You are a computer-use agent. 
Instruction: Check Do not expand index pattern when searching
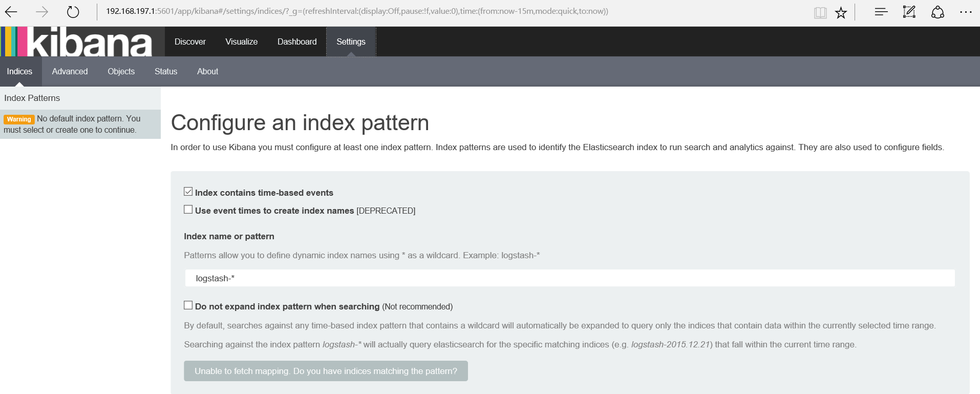(x=188, y=305)
